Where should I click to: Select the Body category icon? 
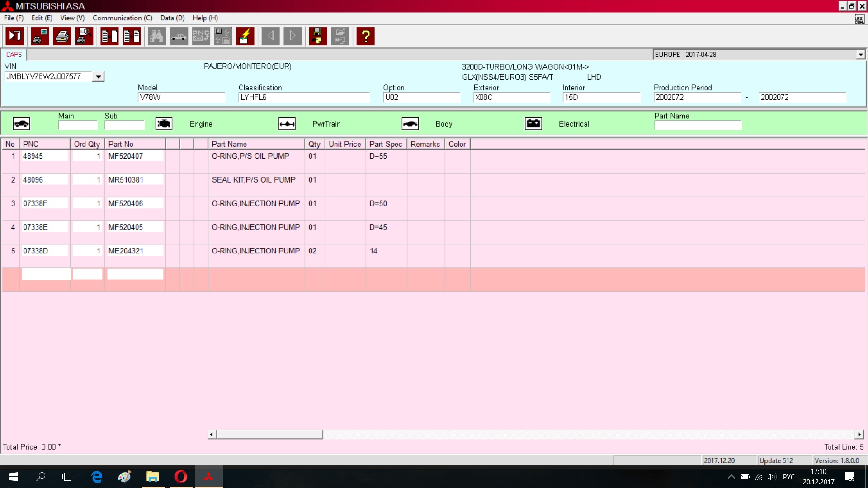410,124
